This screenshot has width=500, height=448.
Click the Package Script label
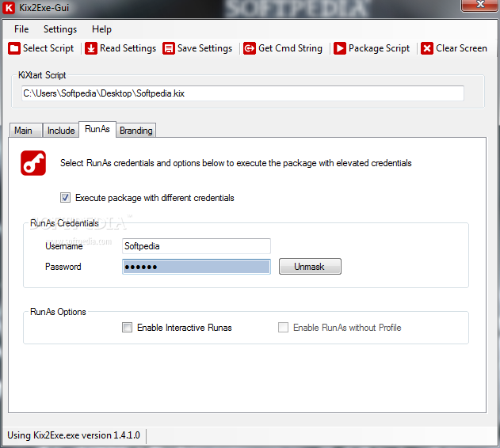[x=379, y=48]
